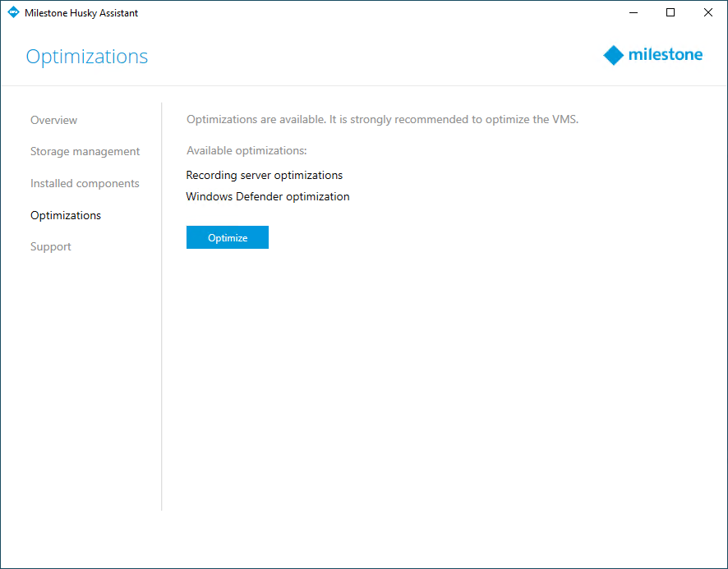The height and width of the screenshot is (569, 728).
Task: Click the 'Optimizations are available' message
Action: pyautogui.click(x=383, y=120)
